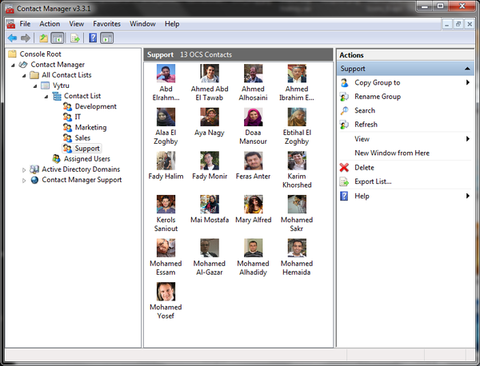Collapse the Contact List tree node
Screen dimensions: 480x366
coord(46,97)
